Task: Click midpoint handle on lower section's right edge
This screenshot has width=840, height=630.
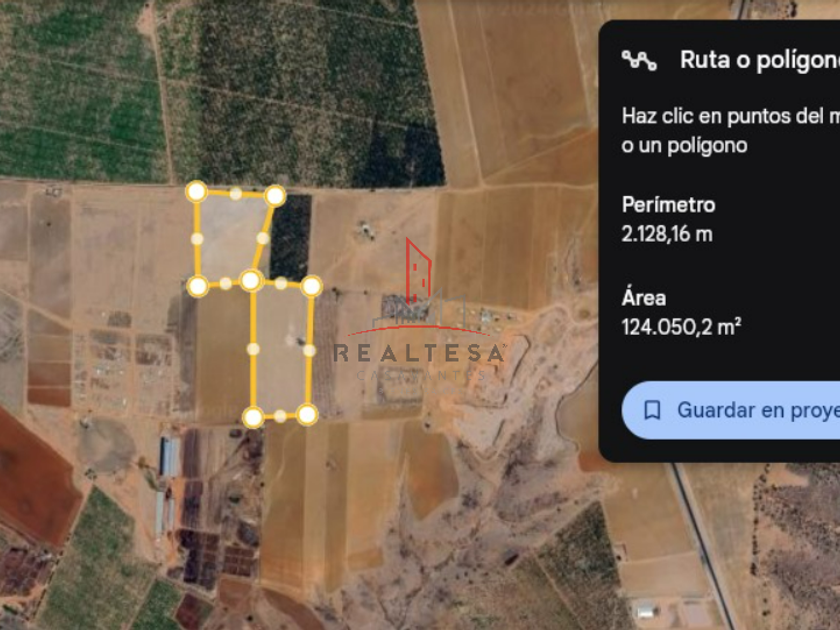Action: pyautogui.click(x=309, y=350)
